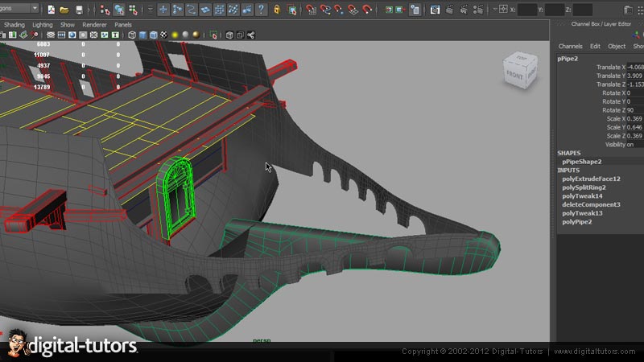Open the Renderer panel menu
This screenshot has height=362, width=644.
(95, 25)
